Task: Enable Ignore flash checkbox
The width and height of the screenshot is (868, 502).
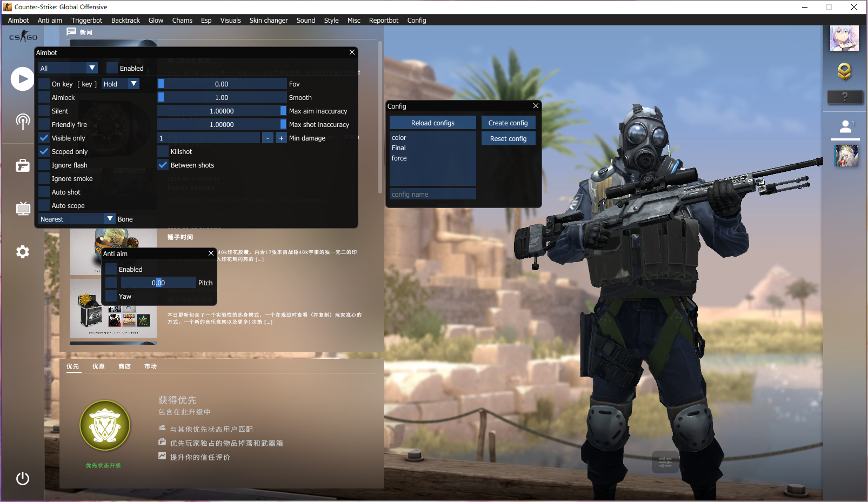Action: tap(44, 165)
